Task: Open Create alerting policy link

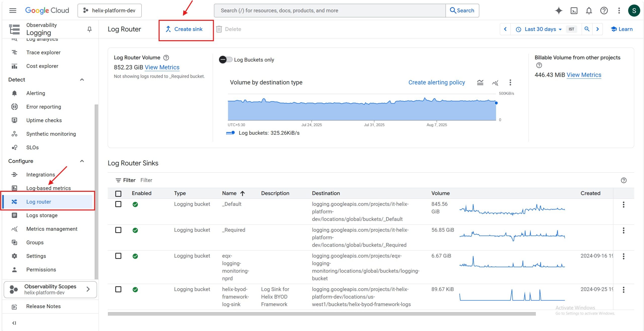Action: 436,83
